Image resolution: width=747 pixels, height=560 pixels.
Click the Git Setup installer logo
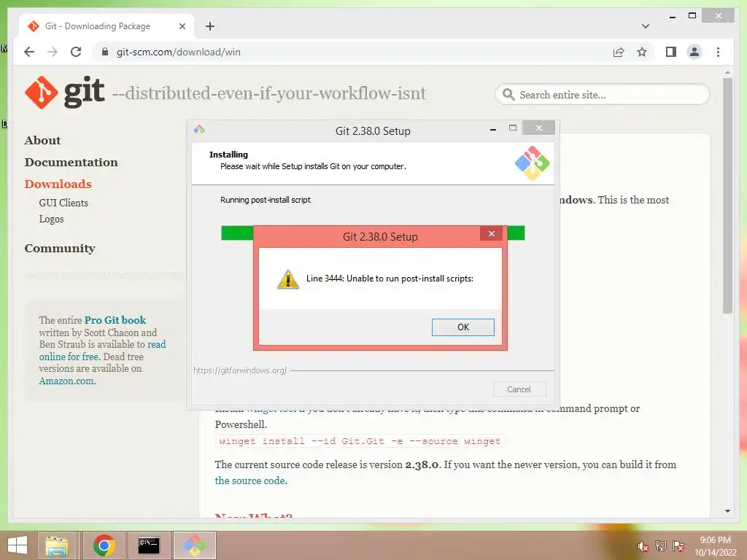click(x=532, y=163)
